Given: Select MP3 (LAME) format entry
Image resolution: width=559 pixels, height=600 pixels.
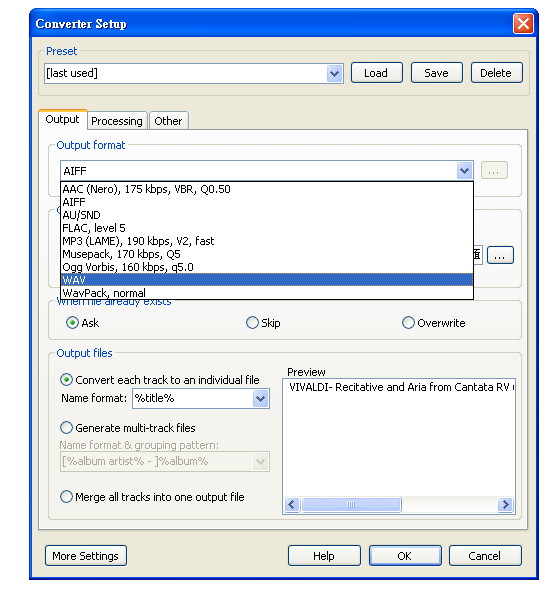Looking at the screenshot, I should (x=267, y=241).
